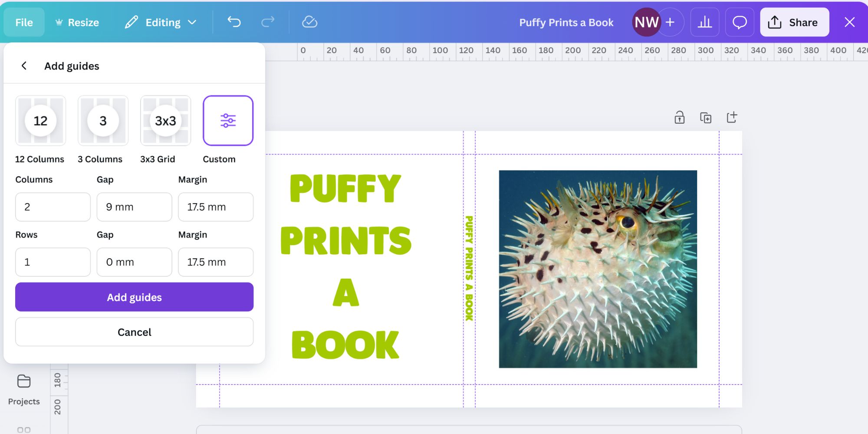Screen dimensions: 868x434
Task: Go back from Add guides panel
Action: coord(24,66)
